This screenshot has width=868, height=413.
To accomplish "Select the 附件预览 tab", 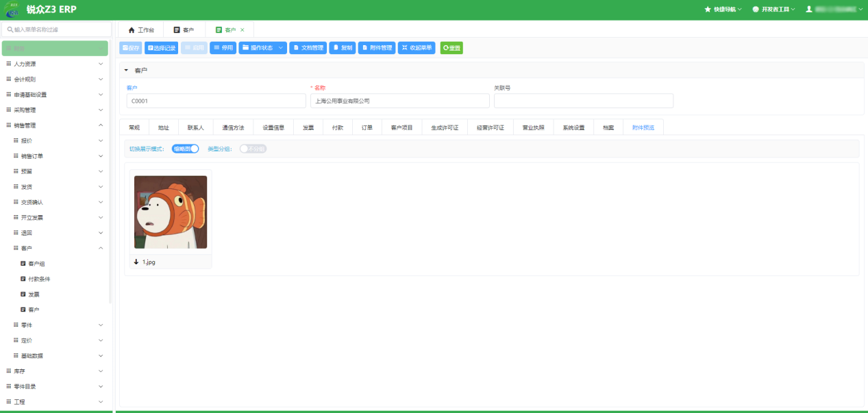I will tap(643, 128).
